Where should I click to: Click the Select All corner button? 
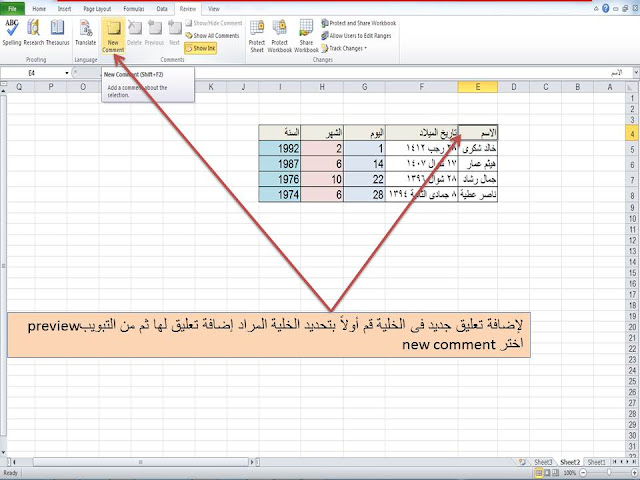632,87
